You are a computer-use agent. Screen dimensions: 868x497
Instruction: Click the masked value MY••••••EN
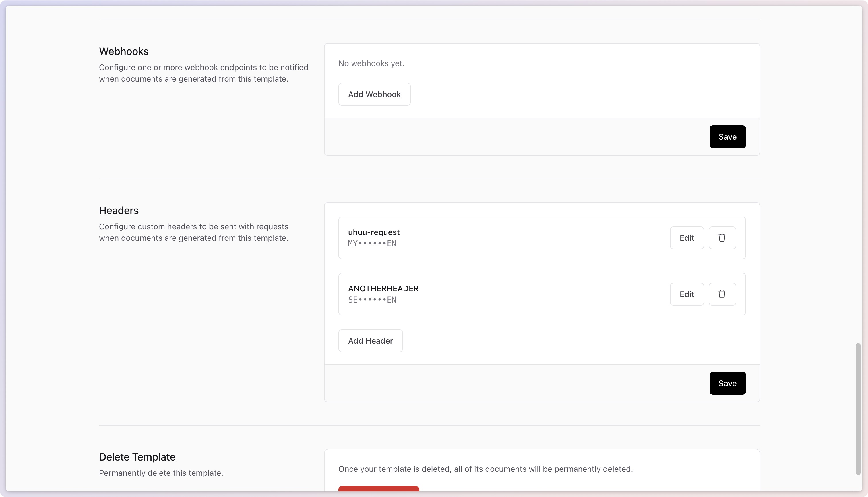[x=372, y=244]
